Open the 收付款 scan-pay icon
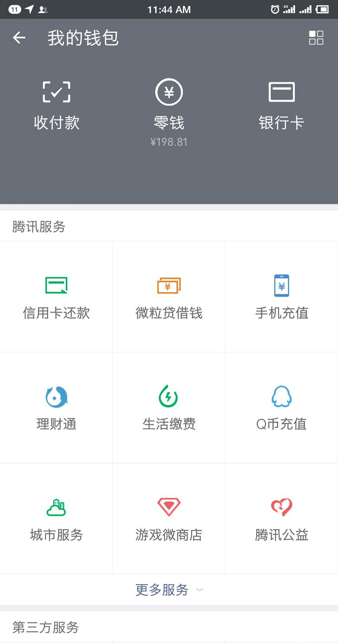Image resolution: width=338 pixels, height=644 pixels. click(56, 91)
